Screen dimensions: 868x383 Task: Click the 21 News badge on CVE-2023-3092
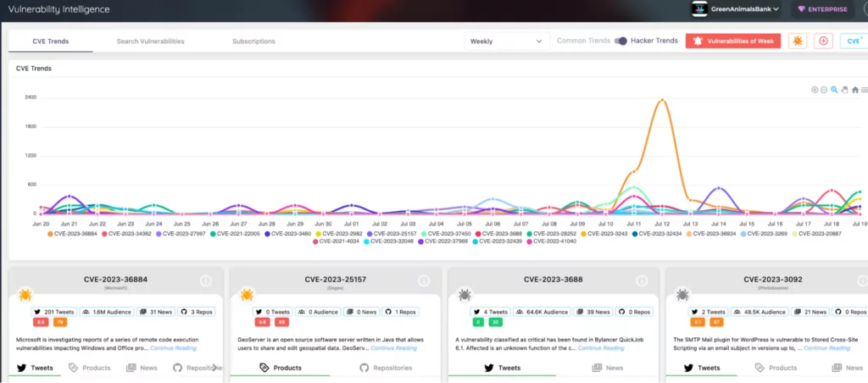pyautogui.click(x=810, y=312)
